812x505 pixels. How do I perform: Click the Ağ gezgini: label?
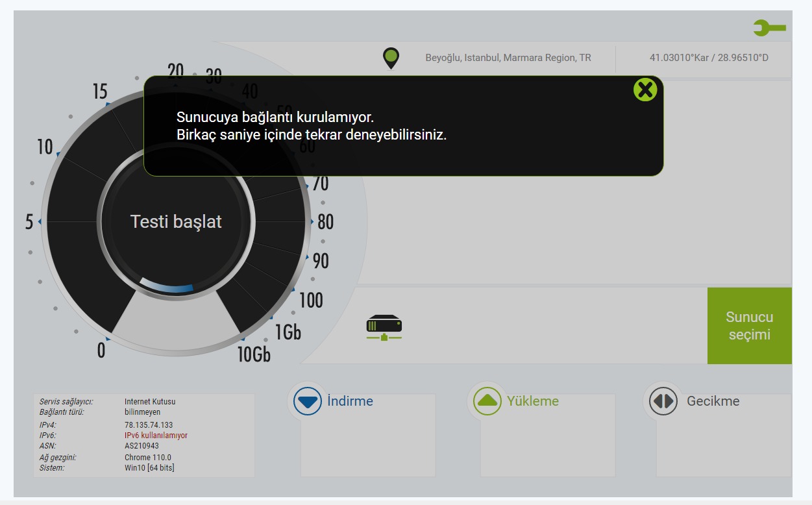(x=58, y=458)
